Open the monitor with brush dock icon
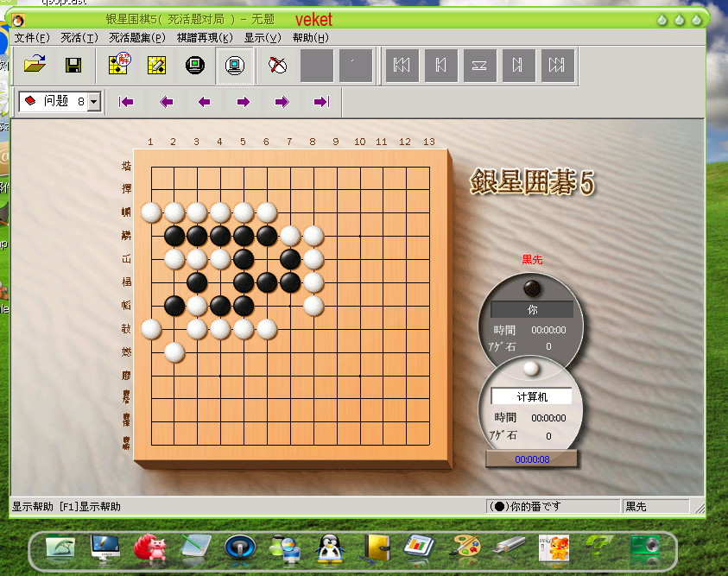 105,548
